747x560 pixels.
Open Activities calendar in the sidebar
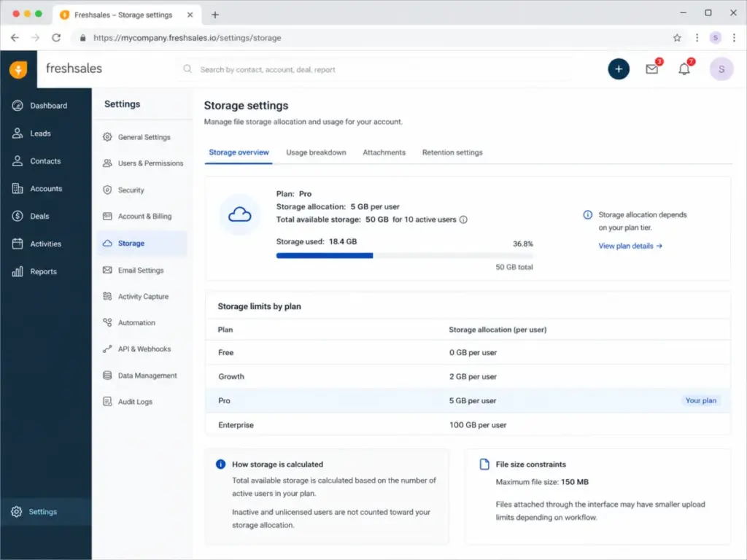[x=36, y=244]
